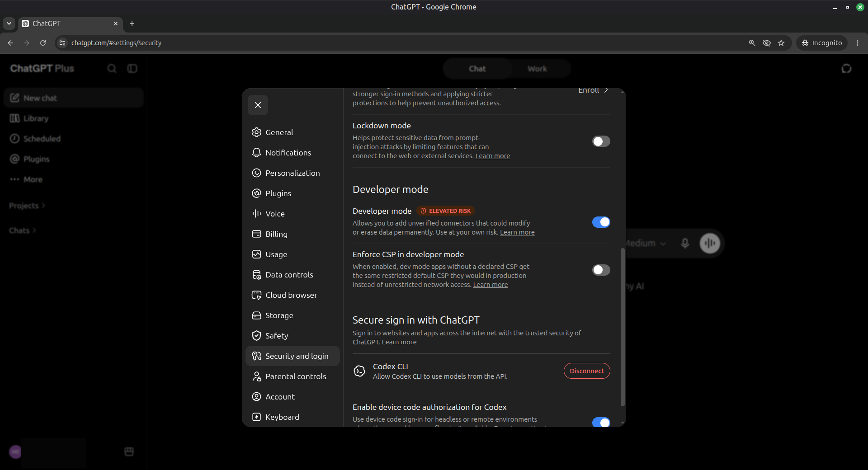This screenshot has height=470, width=868.
Task: Expand Chats section in sidebar
Action: coord(23,230)
